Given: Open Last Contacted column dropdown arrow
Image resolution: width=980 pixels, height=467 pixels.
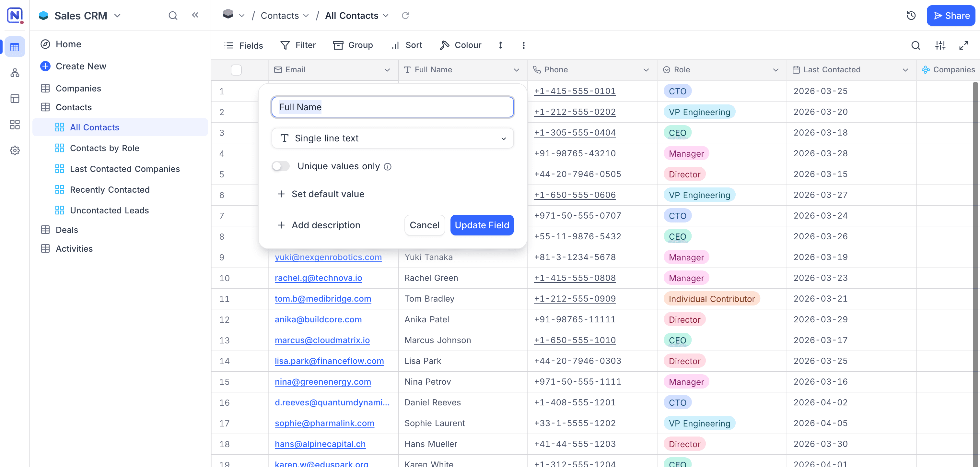Looking at the screenshot, I should pyautogui.click(x=905, y=70).
